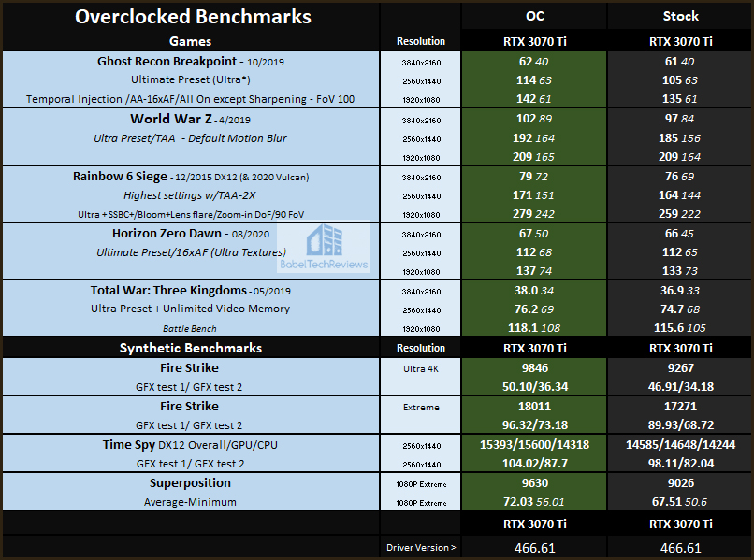Select the "Average-Minimum" label

190,502
